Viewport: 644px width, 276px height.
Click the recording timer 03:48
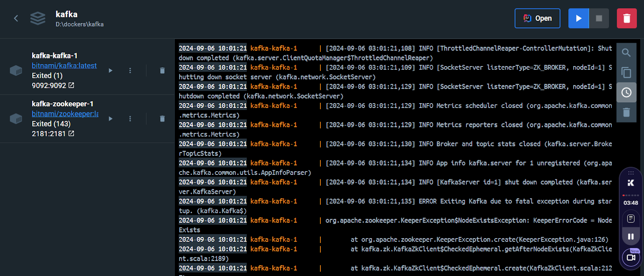tap(631, 203)
